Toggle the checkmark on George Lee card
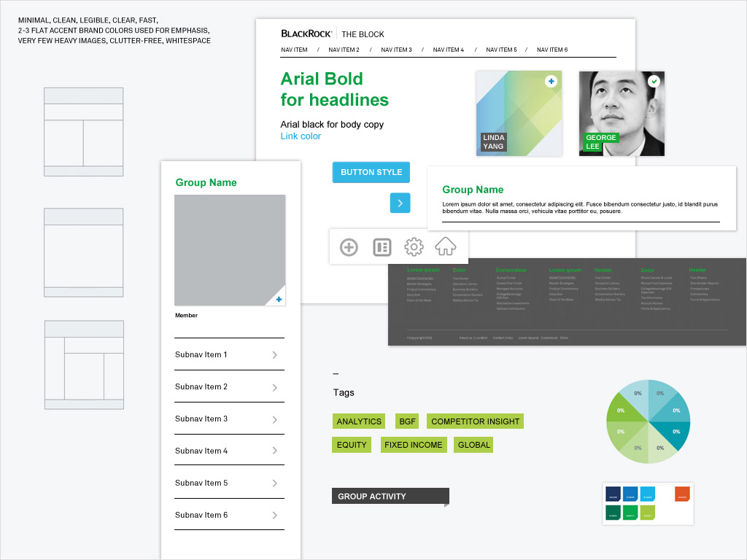The image size is (747, 560). tap(654, 82)
